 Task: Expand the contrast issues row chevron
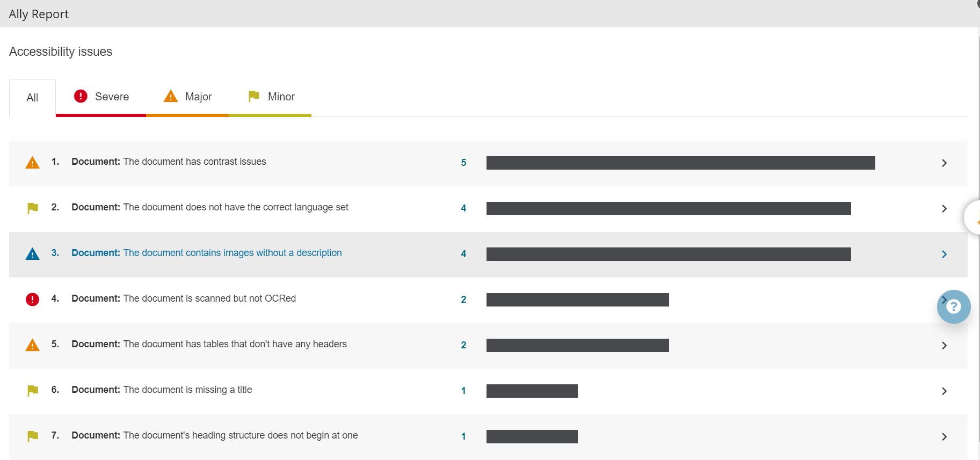coord(944,163)
